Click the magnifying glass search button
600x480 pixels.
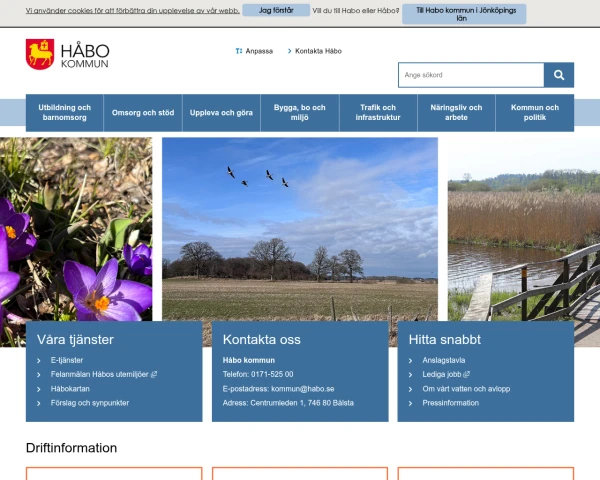pyautogui.click(x=559, y=75)
